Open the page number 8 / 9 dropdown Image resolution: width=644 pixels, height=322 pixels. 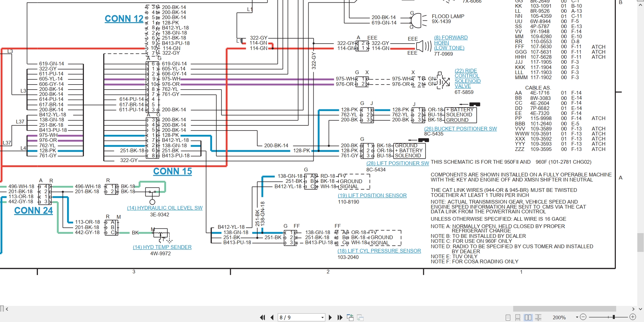[x=322, y=317]
